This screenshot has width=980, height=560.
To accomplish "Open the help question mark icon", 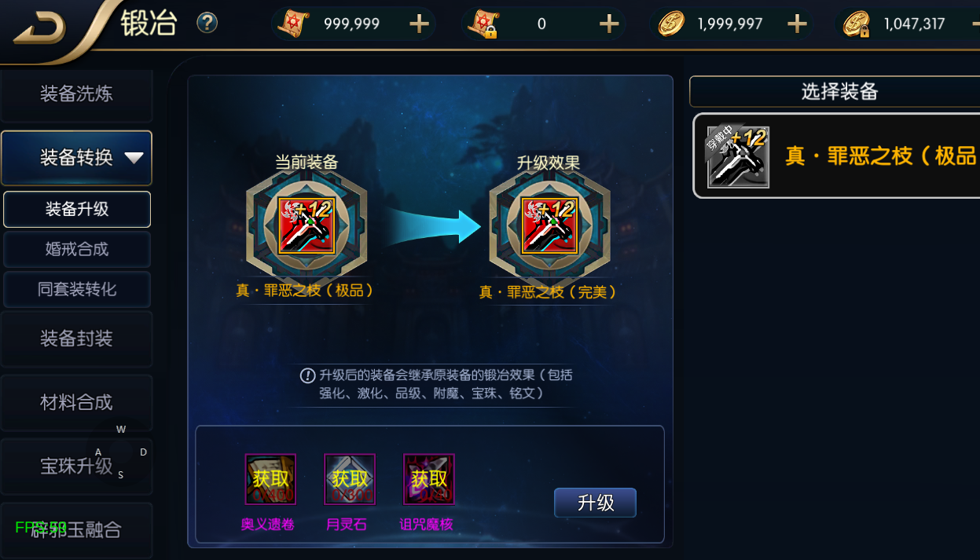I will tap(207, 23).
